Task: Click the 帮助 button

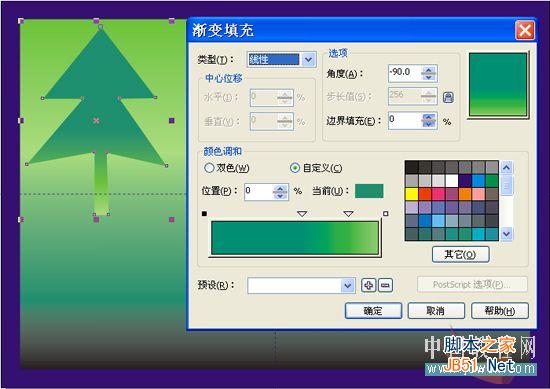Action: click(x=499, y=311)
